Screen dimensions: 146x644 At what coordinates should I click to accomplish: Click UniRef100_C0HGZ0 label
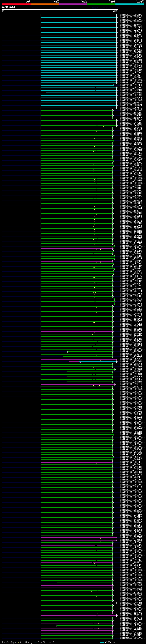131,65
